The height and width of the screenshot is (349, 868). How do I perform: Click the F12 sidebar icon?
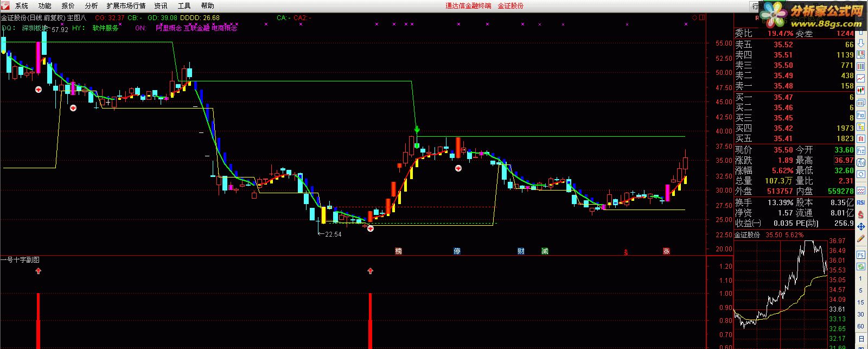click(x=860, y=150)
